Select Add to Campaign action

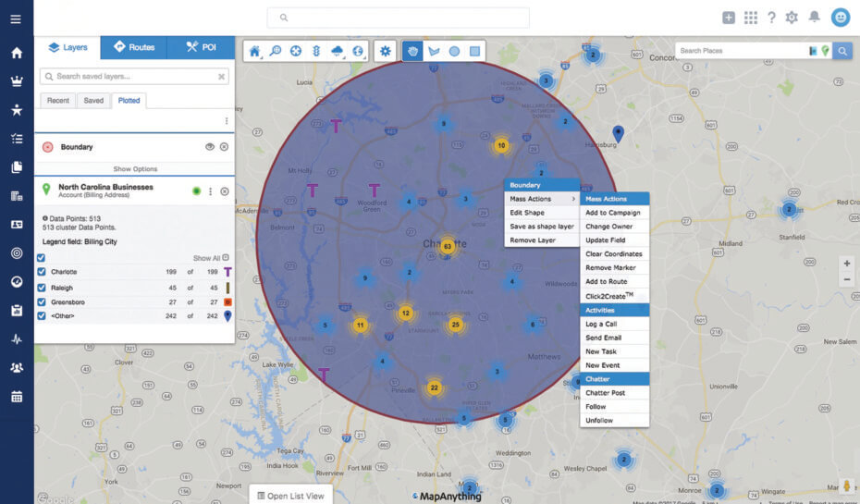(614, 213)
